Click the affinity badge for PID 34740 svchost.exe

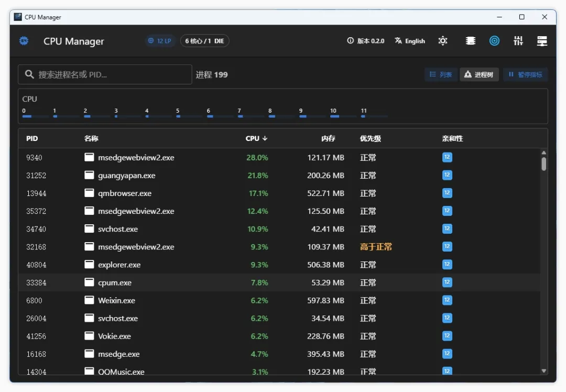coord(447,228)
